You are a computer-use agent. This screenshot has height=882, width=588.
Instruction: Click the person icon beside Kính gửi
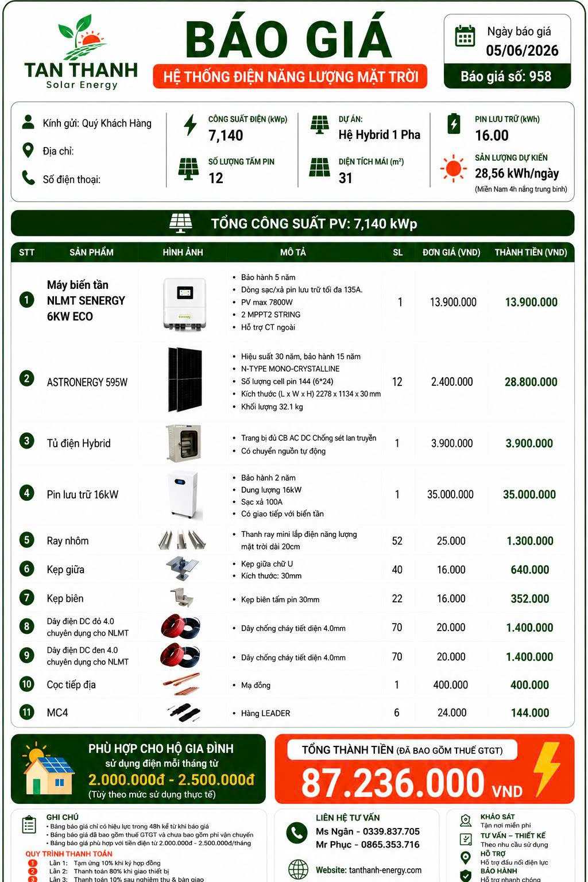pos(28,122)
